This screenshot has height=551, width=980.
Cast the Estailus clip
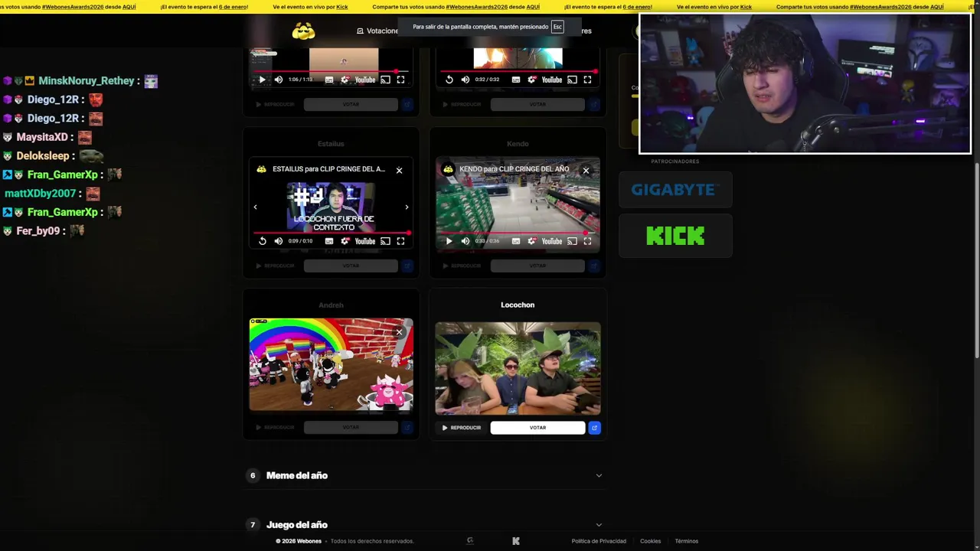385,241
